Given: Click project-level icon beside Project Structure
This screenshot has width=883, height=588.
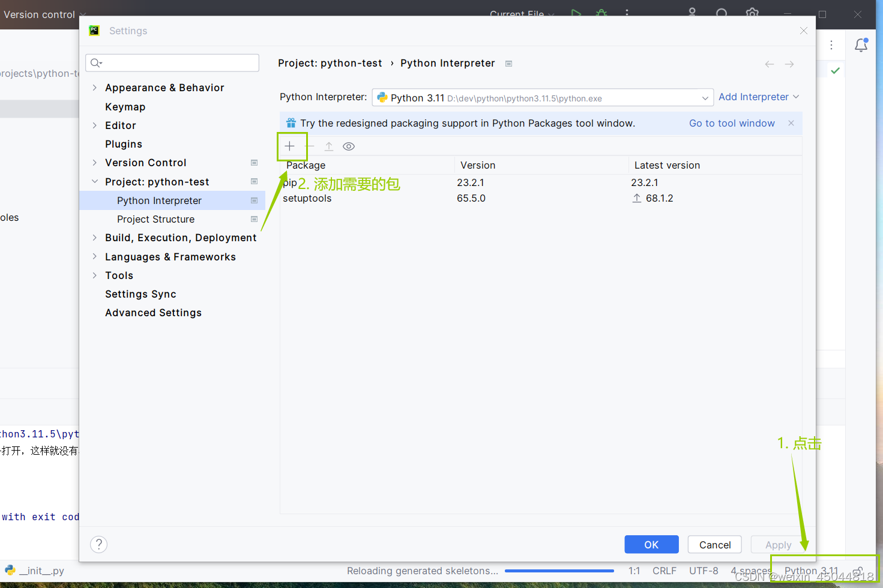Looking at the screenshot, I should (254, 219).
